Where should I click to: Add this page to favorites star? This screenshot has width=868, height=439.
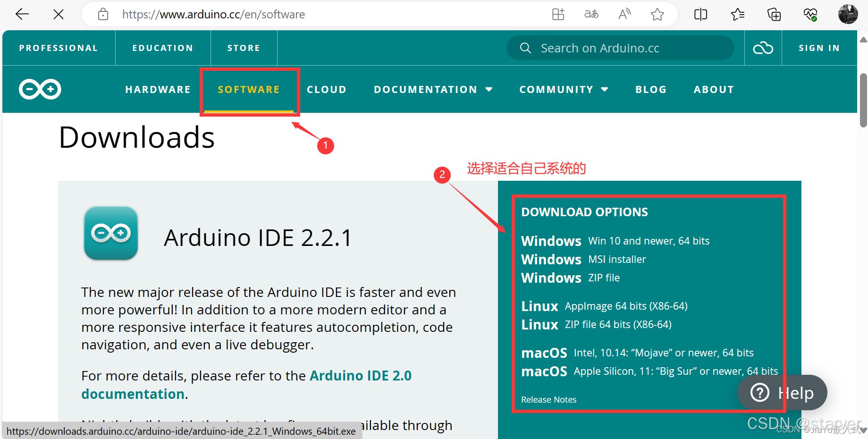click(x=657, y=15)
